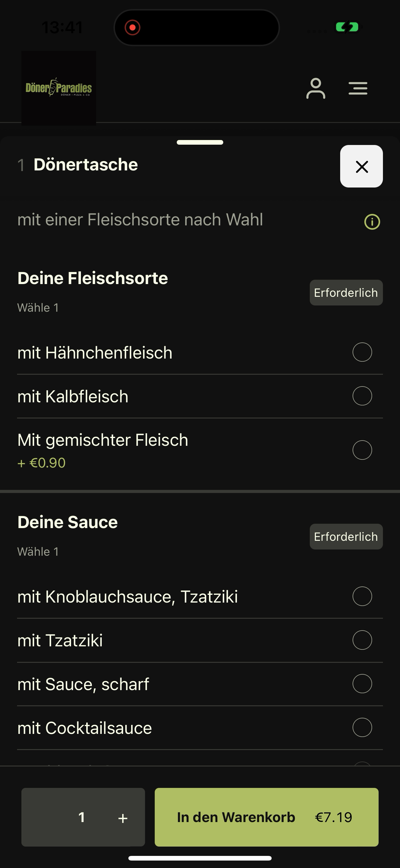Increase quantity with the plus button
400x868 pixels.
[123, 818]
